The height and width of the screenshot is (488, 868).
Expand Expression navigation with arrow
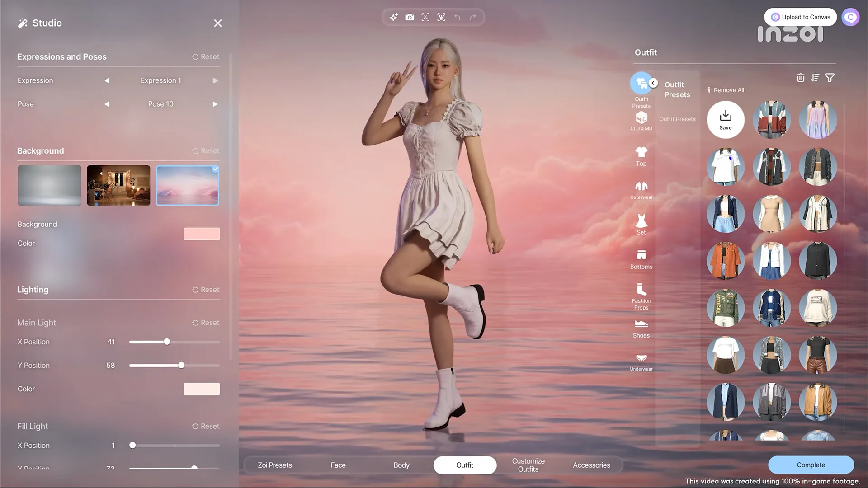pyautogui.click(x=214, y=80)
